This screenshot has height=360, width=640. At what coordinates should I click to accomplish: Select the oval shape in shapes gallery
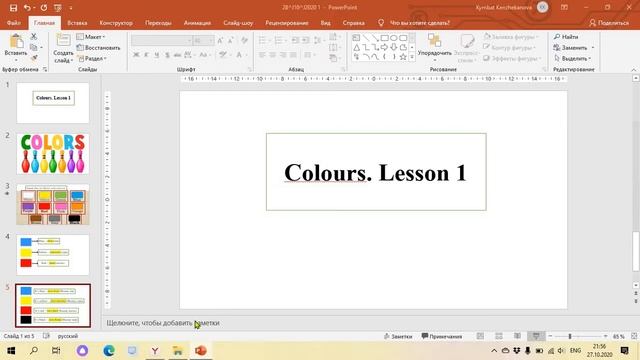(x=394, y=38)
